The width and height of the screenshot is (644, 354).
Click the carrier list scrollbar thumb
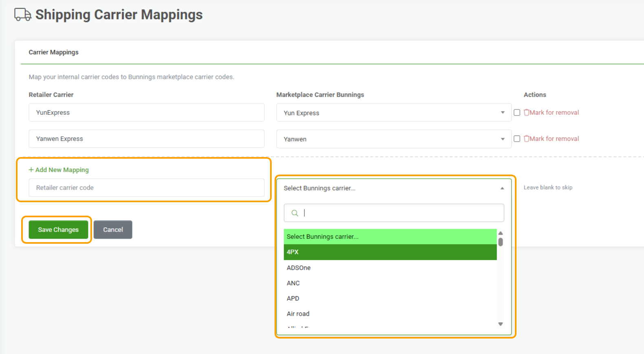(x=501, y=242)
